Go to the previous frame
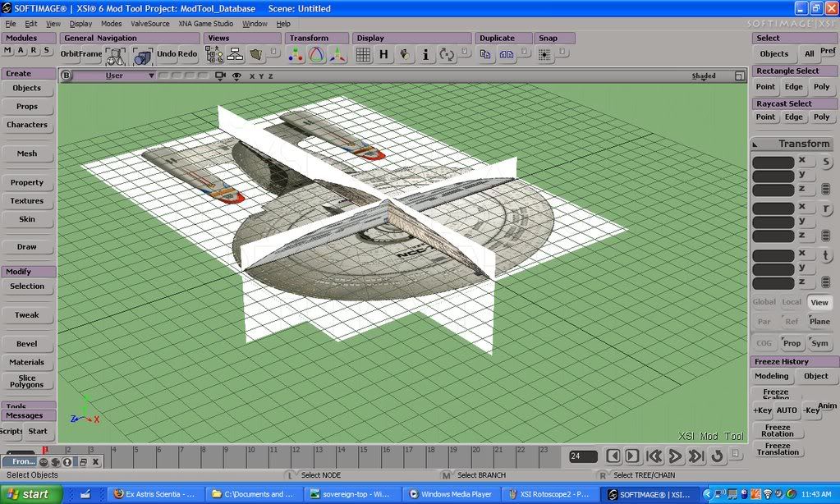This screenshot has height=504, width=840. tap(613, 456)
